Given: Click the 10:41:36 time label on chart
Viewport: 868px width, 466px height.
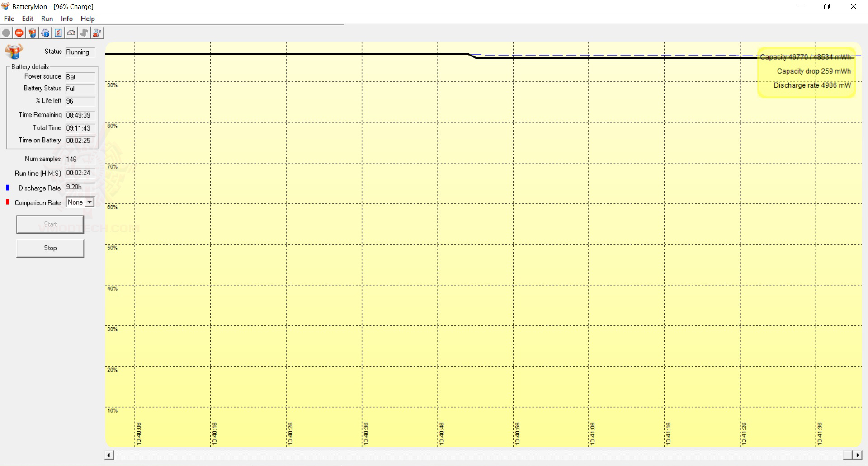Looking at the screenshot, I should click(x=820, y=434).
